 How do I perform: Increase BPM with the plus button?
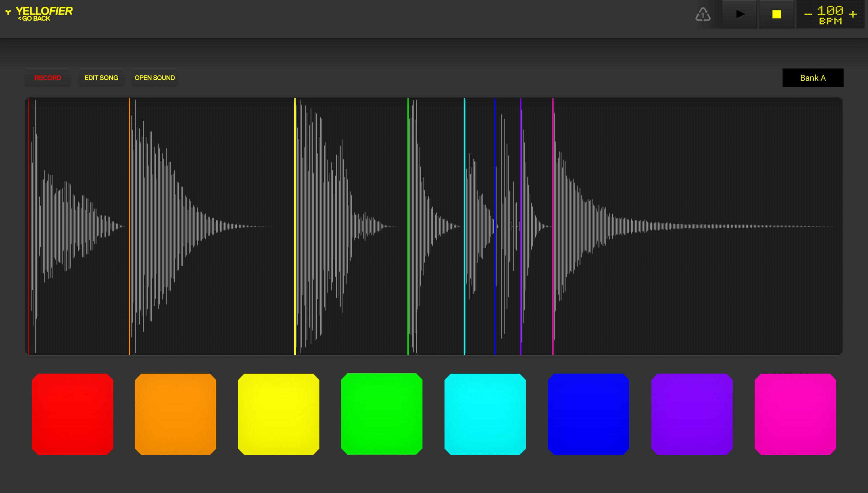[853, 15]
